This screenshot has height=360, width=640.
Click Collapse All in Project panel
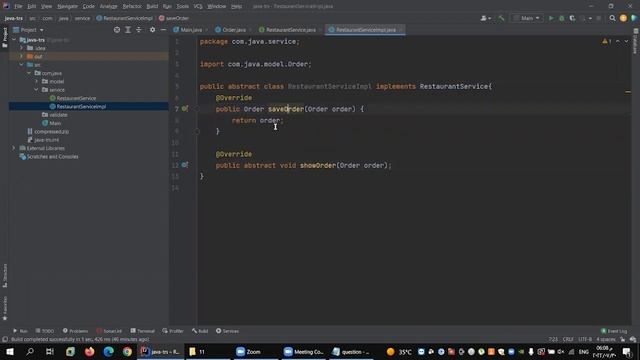pyautogui.click(x=139, y=30)
